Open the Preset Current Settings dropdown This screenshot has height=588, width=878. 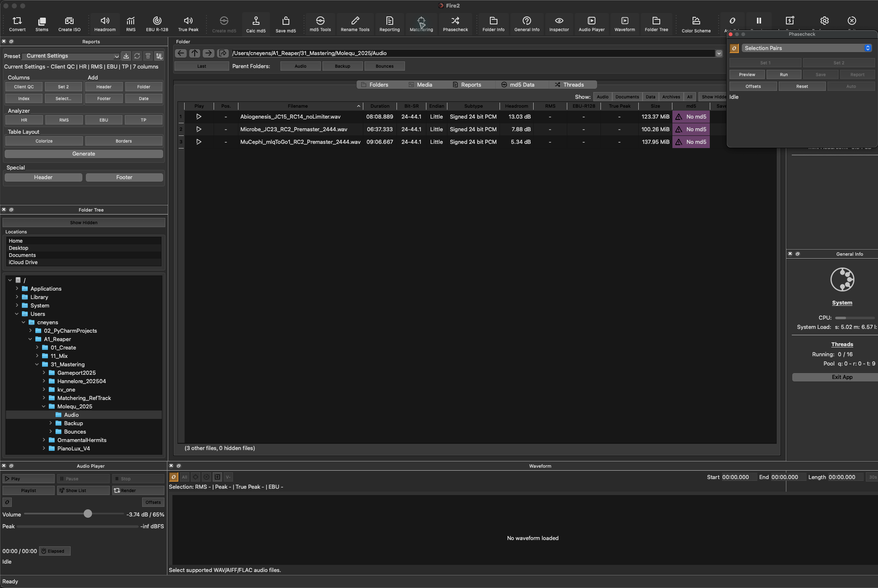(x=71, y=56)
